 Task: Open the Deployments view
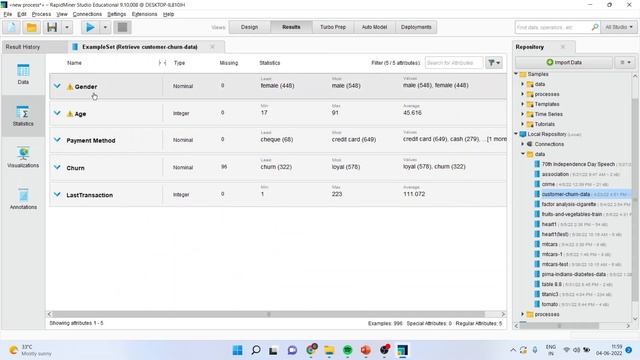[416, 27]
